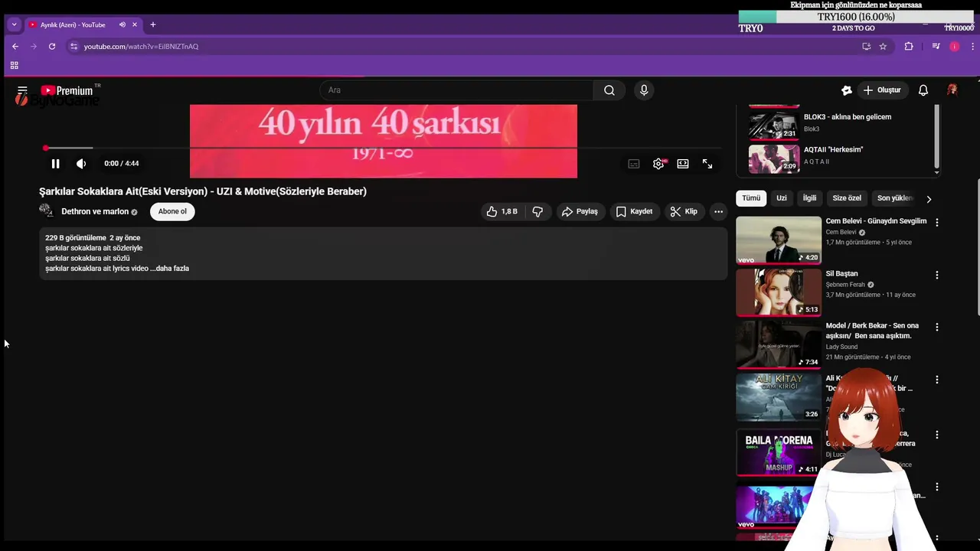Open media controls icon in toolbar
The height and width of the screenshot is (551, 980).
936,47
